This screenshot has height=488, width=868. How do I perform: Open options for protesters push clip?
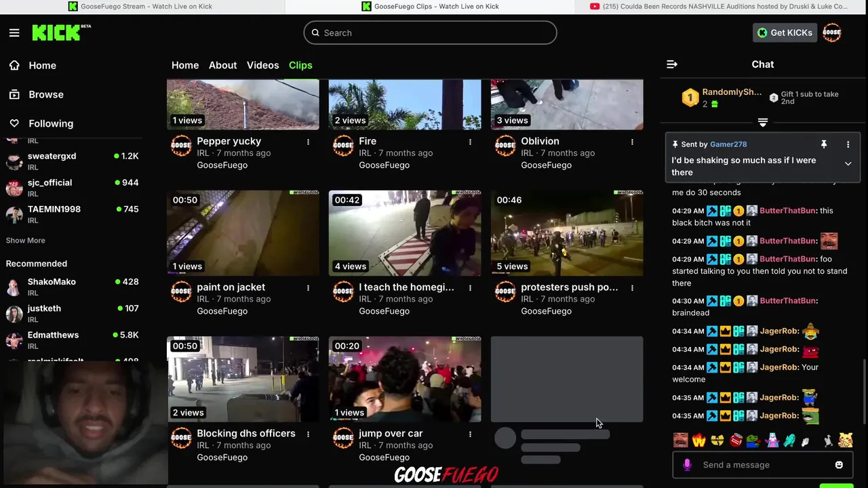tap(632, 287)
